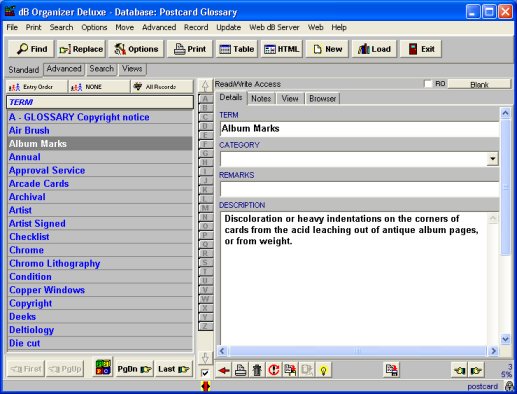Viewport: 517px width, 394px height.
Task: Load a database
Action: coord(374,49)
